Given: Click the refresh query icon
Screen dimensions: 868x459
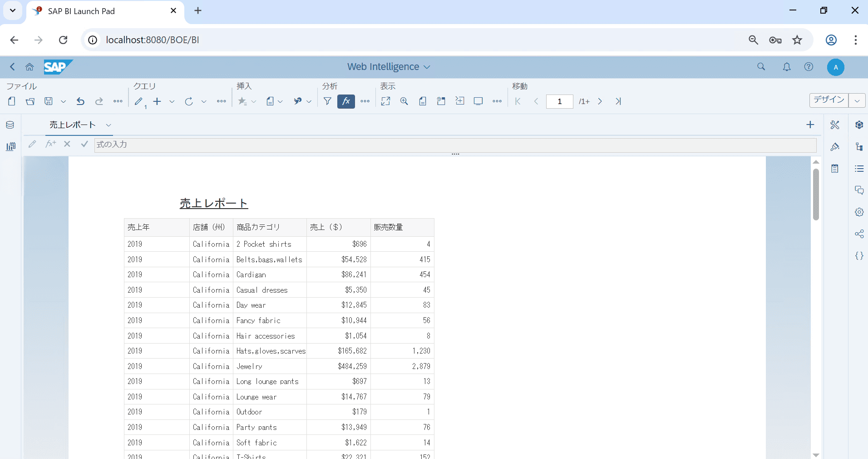Looking at the screenshot, I should point(189,101).
